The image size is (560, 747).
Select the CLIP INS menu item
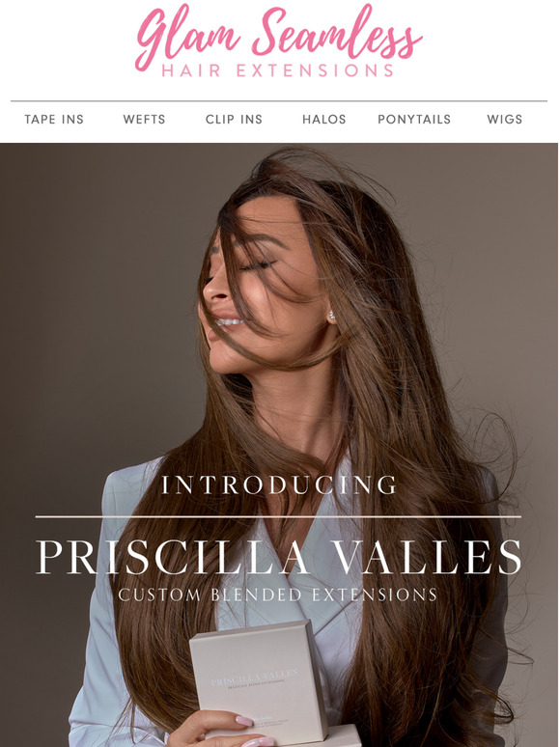[x=234, y=119]
